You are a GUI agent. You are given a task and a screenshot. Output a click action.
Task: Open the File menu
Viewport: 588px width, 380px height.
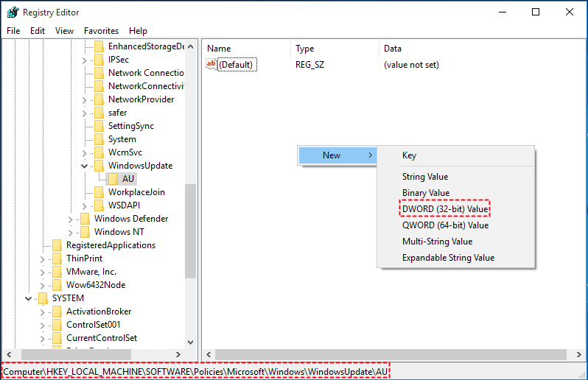point(13,31)
